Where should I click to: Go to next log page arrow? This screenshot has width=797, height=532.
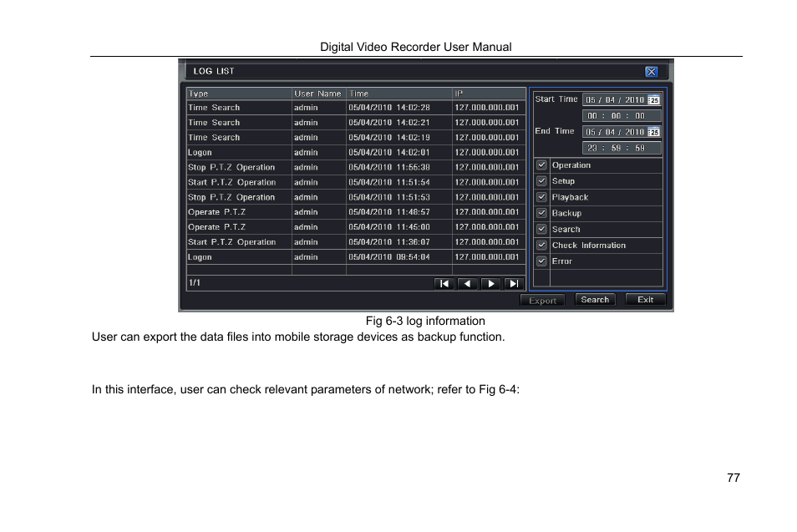point(490,283)
